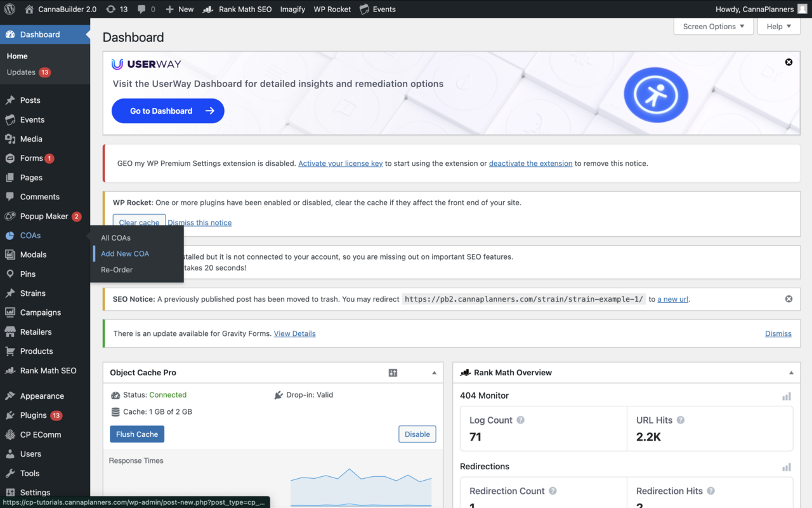Click the New content button in admin bar
Viewport: 812px width, 508px height.
(x=180, y=9)
